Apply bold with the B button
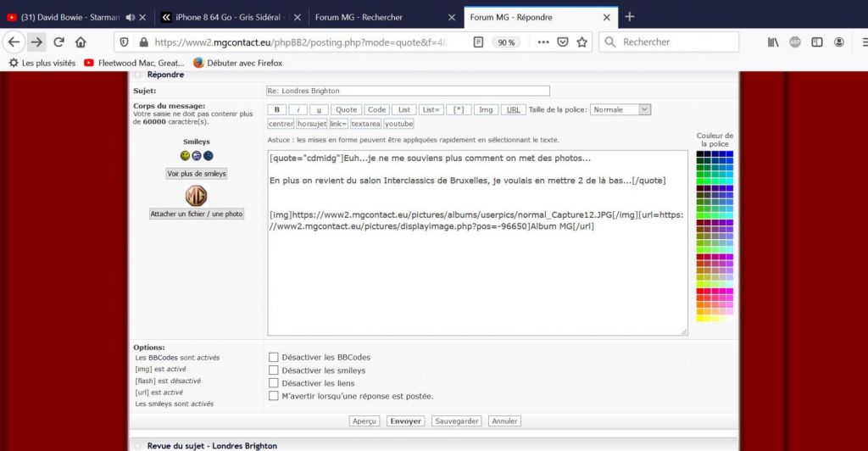The width and height of the screenshot is (868, 451). (x=277, y=109)
